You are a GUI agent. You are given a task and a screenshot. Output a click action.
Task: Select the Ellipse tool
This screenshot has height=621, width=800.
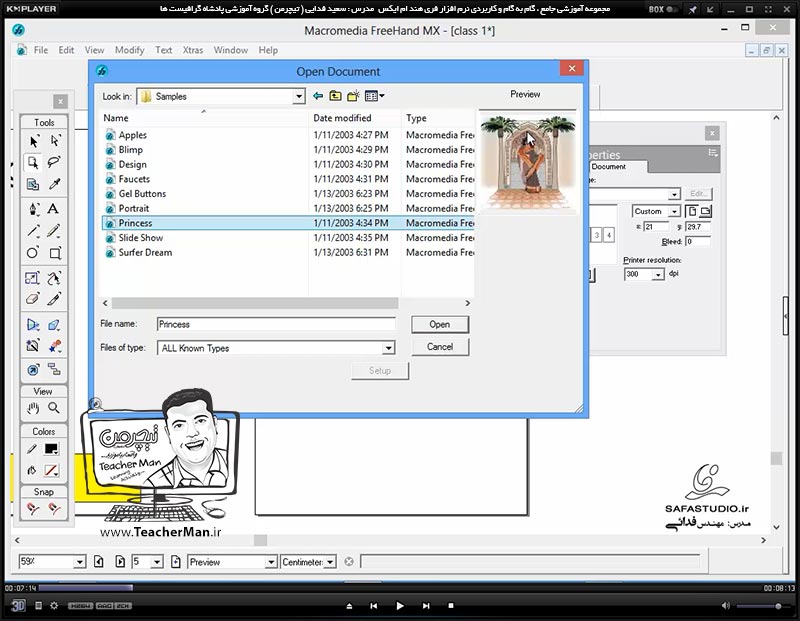32,253
